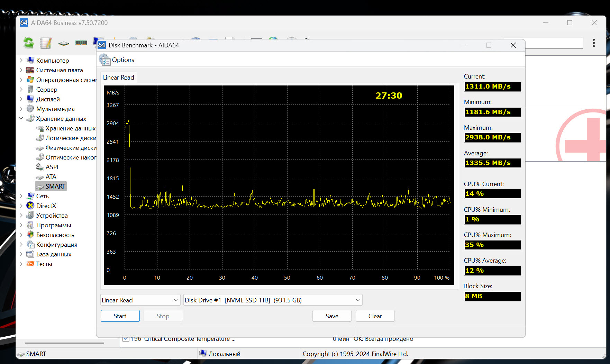Open the Report notepad toolbar icon

46,43
